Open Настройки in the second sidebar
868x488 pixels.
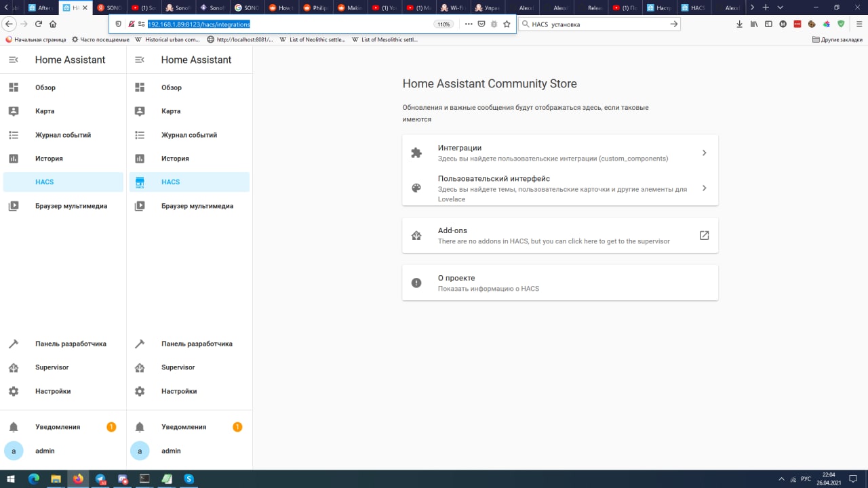pos(189,391)
